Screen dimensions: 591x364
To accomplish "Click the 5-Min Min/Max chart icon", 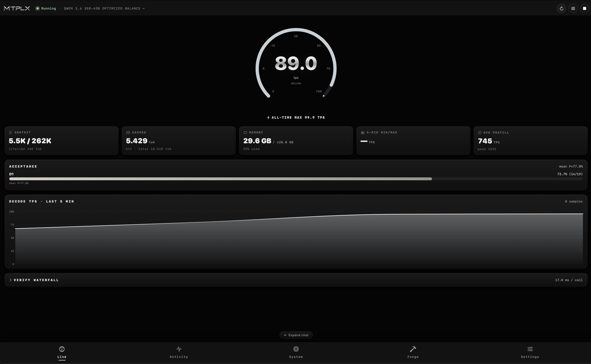I will pos(363,132).
